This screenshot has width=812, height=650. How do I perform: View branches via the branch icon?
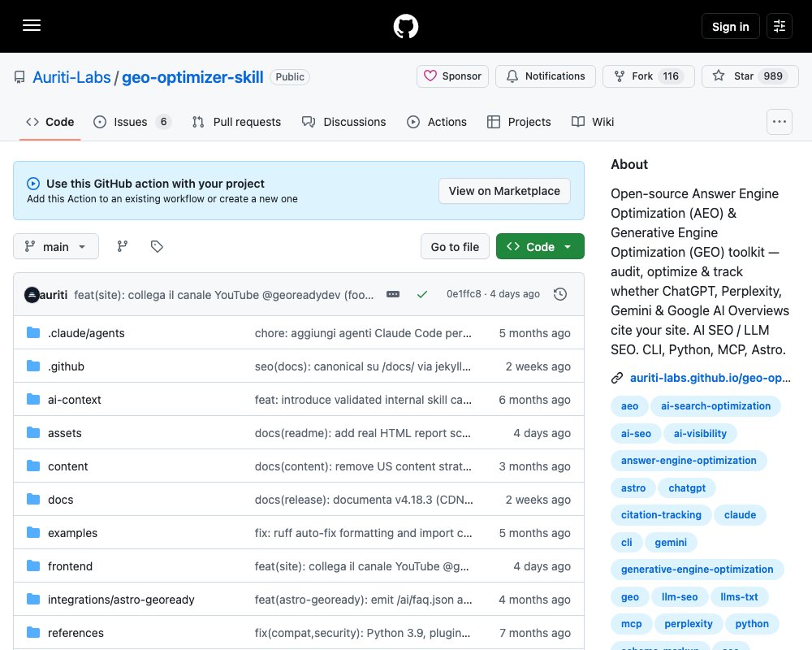tap(123, 246)
